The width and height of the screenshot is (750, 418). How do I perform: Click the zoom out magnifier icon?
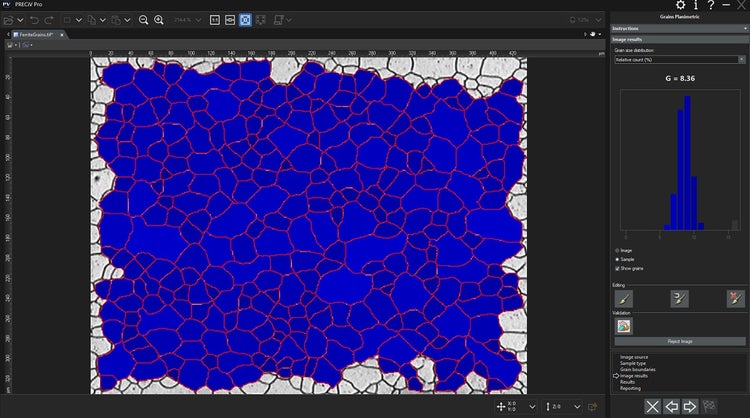144,19
